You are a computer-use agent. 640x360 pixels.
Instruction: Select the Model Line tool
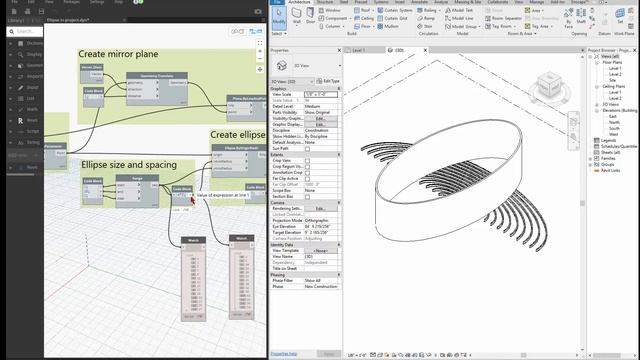(459, 18)
